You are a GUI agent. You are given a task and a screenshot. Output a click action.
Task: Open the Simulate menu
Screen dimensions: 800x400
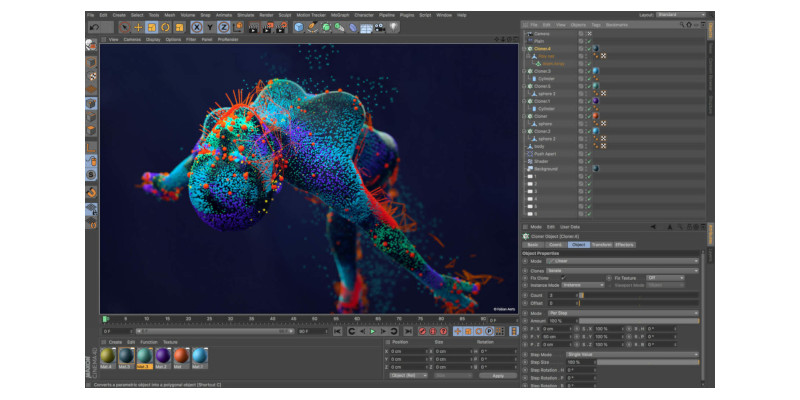(x=245, y=15)
